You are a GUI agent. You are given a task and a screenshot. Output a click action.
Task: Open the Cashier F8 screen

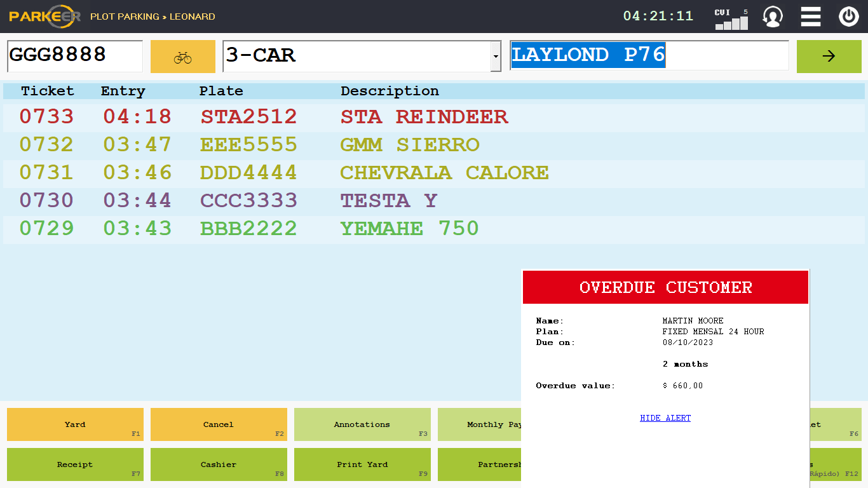219,464
